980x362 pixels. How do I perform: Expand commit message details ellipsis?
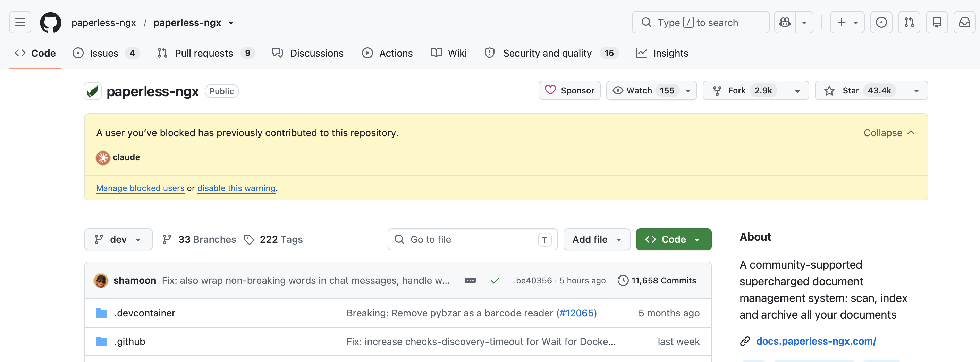point(470,280)
